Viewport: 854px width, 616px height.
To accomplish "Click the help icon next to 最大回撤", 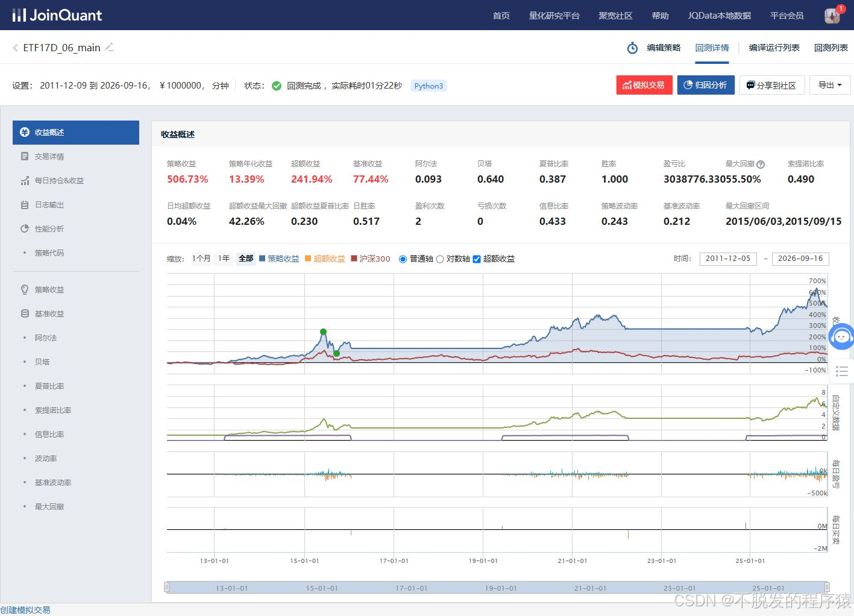I will (761, 164).
